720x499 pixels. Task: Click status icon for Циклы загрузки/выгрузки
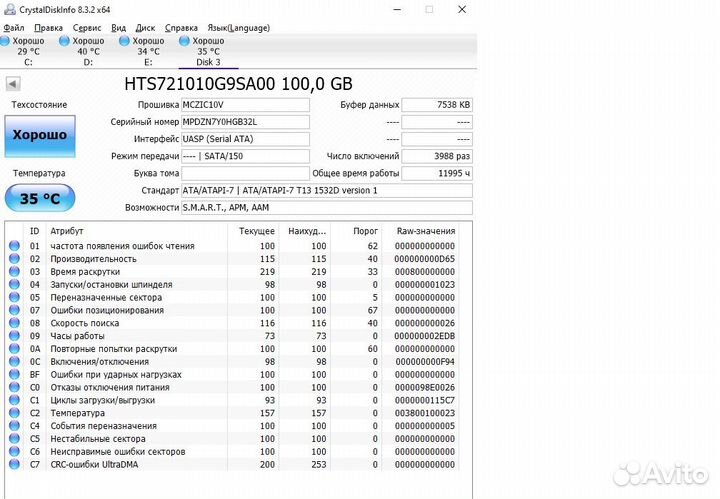(14, 400)
